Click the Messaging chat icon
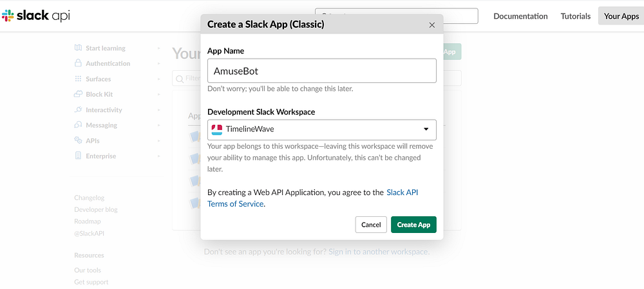Screen dimensions: 644x289 (78, 126)
